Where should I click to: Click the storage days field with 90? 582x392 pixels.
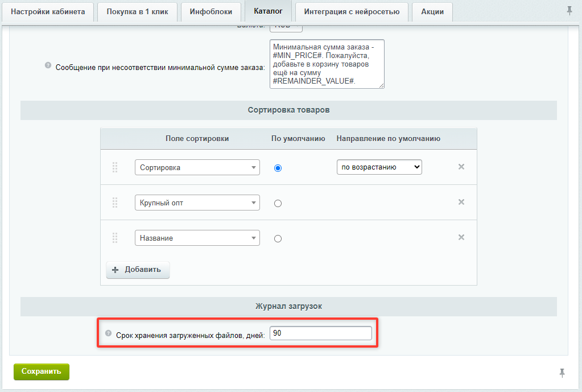tap(321, 333)
